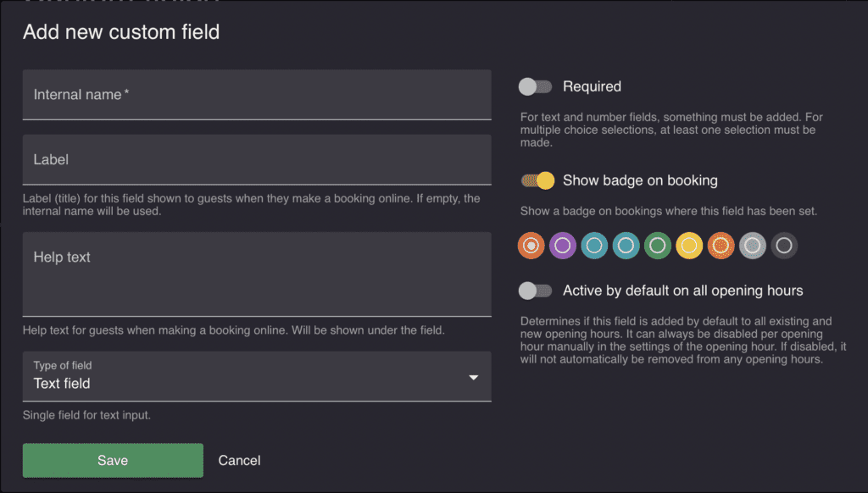Select the second orange badge color swatch
Image resolution: width=868 pixels, height=493 pixels.
click(721, 245)
